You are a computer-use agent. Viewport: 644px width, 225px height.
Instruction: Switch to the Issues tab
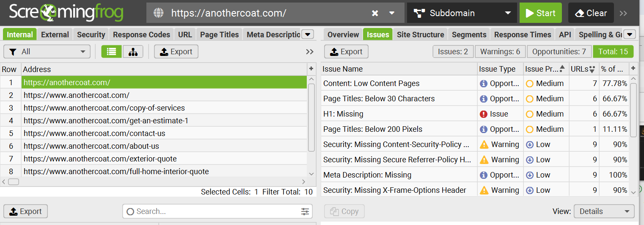point(378,34)
